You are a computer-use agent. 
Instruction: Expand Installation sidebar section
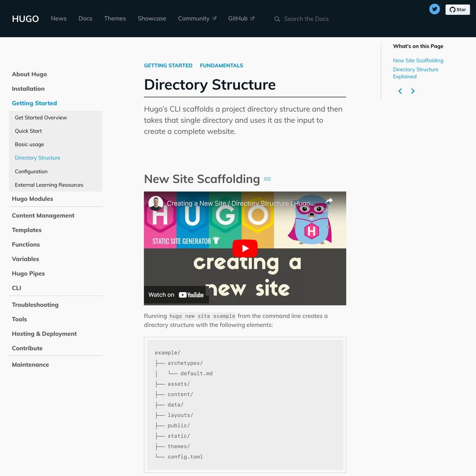(28, 89)
